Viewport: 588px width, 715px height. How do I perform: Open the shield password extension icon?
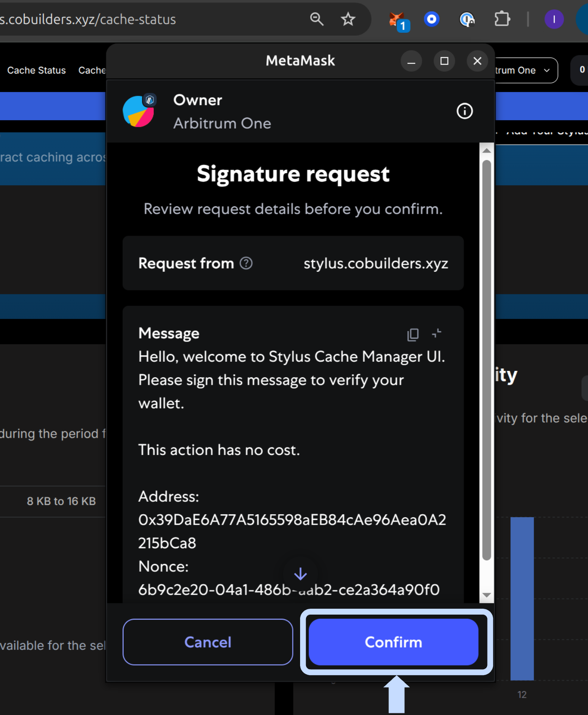tap(467, 19)
